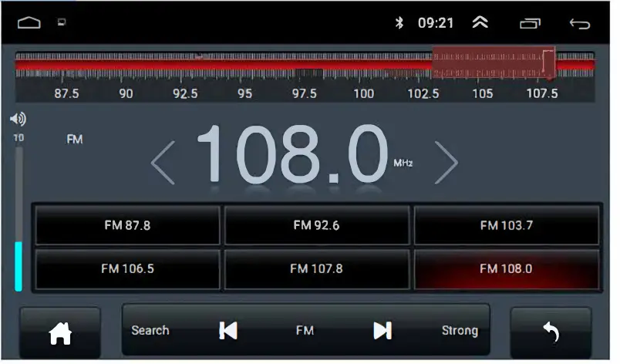Open recent apps from the status bar

point(531,23)
